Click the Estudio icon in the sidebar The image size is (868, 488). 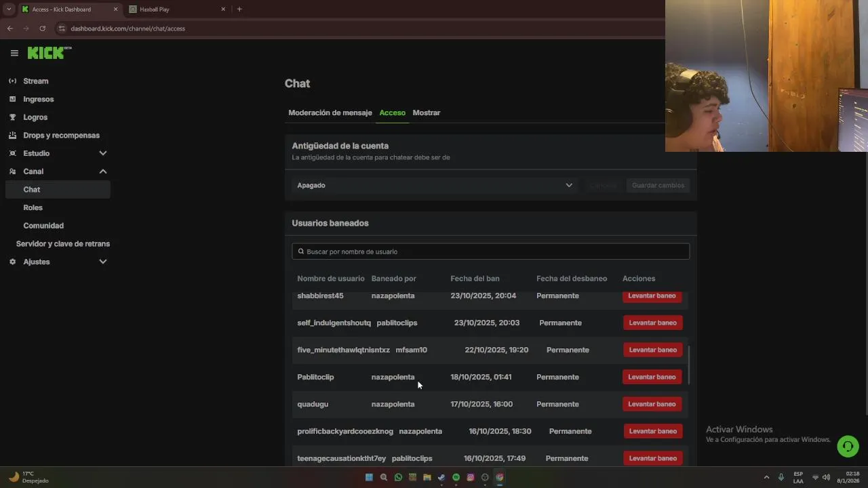[12, 153]
